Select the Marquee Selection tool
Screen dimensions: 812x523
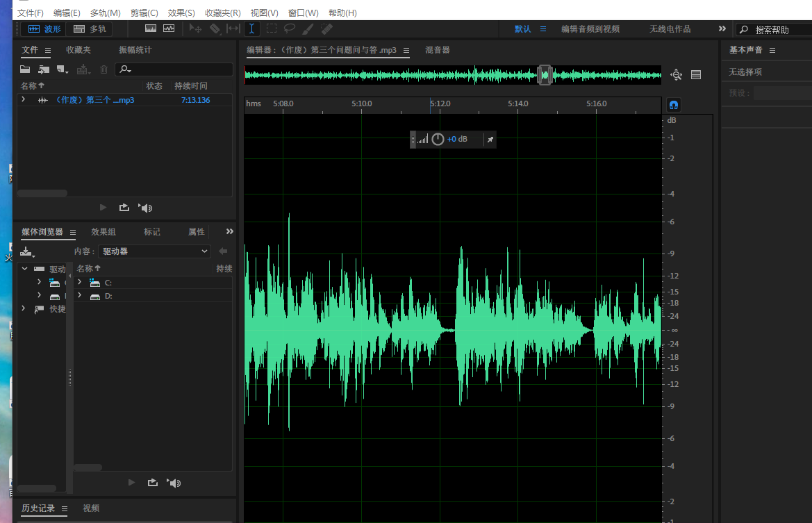click(x=271, y=28)
